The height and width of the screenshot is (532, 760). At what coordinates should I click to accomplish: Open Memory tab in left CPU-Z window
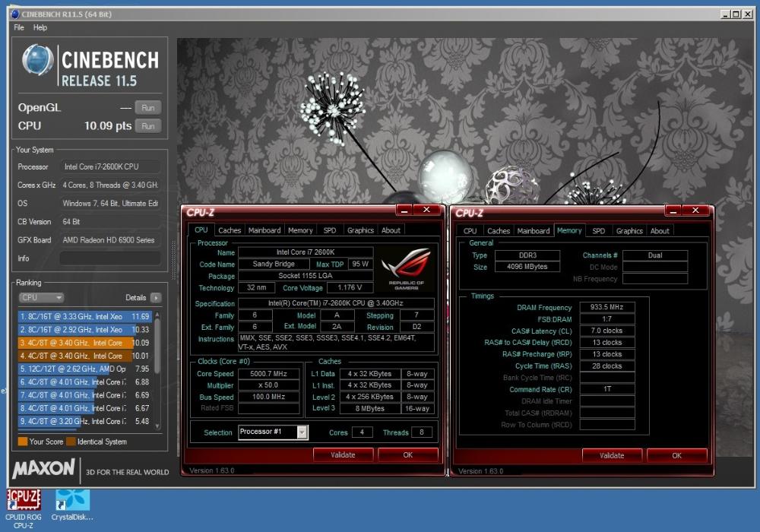tap(300, 230)
